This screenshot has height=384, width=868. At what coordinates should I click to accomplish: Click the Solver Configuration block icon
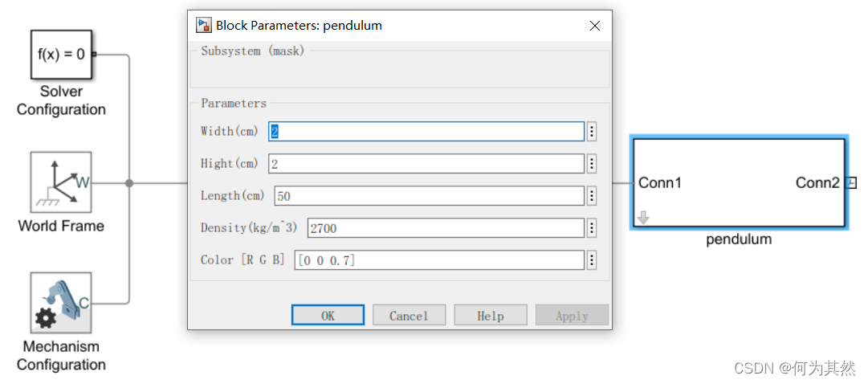pos(61,55)
